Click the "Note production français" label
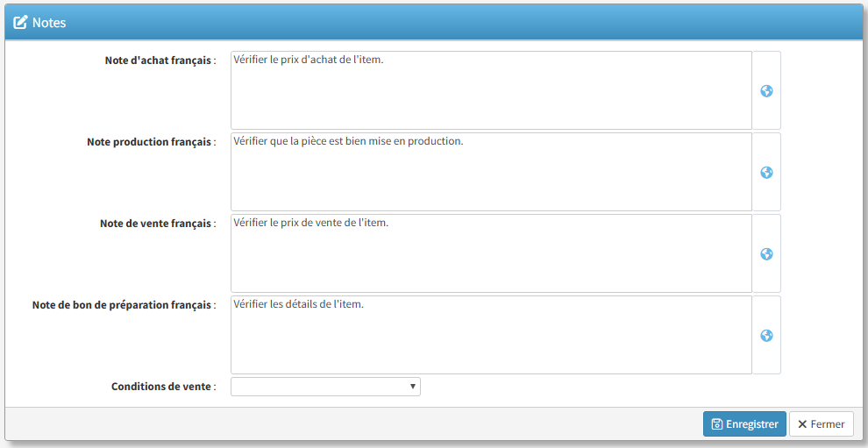This screenshot has height=448, width=868. pos(151,142)
